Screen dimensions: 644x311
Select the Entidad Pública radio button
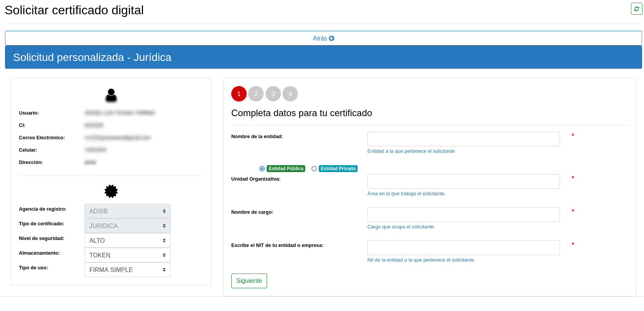pyautogui.click(x=262, y=169)
